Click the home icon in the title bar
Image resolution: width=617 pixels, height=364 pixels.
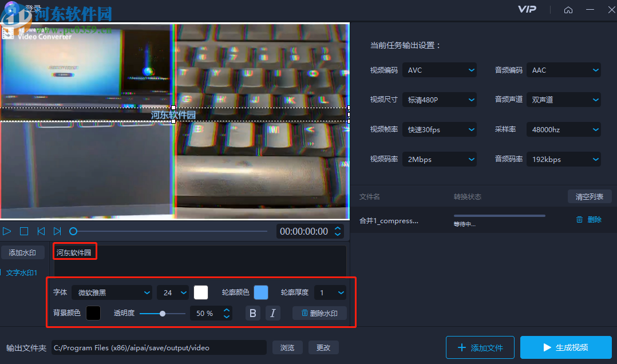(x=568, y=9)
